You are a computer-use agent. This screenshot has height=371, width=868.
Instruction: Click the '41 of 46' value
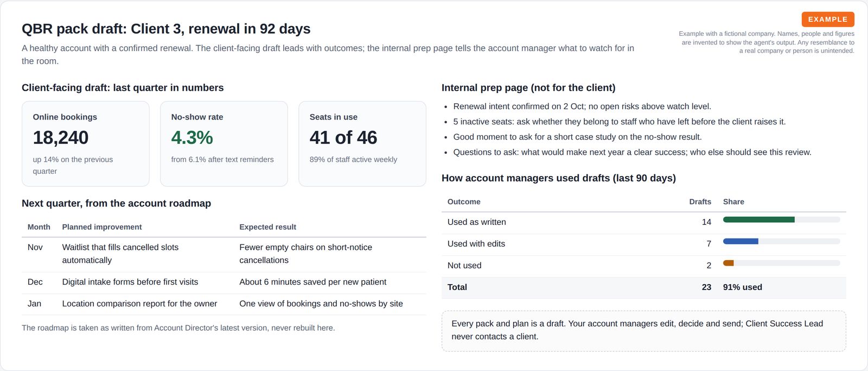(x=343, y=137)
